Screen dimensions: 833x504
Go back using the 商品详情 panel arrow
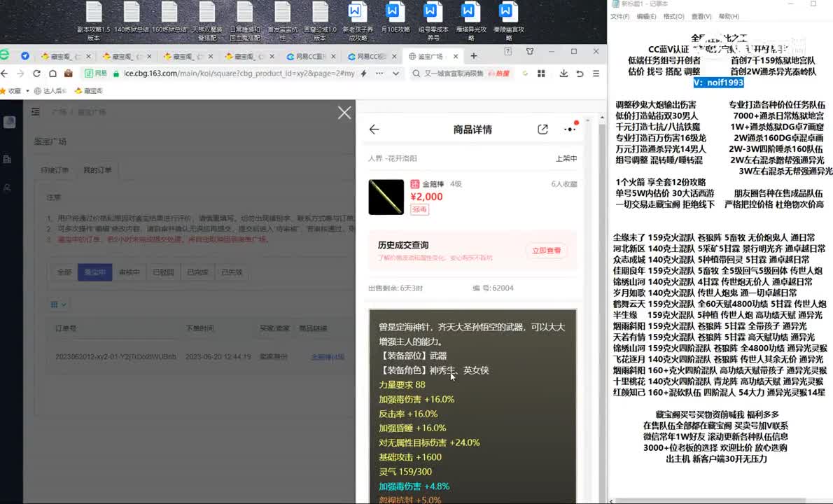pos(374,129)
